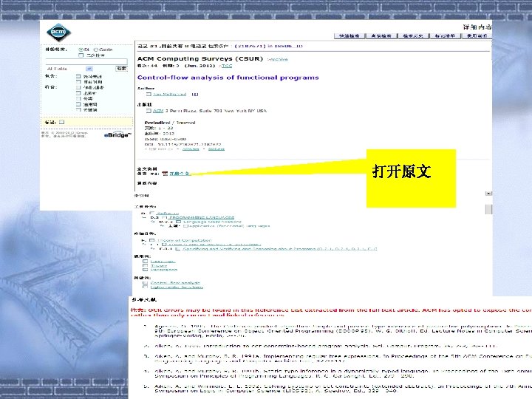Click the ACM logo
532x399 pixels.
58,33
